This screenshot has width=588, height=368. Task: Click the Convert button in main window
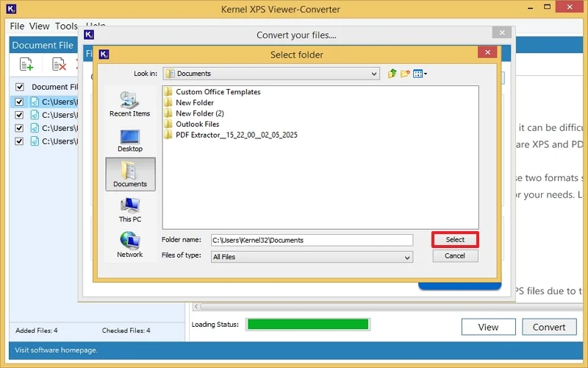tap(549, 327)
